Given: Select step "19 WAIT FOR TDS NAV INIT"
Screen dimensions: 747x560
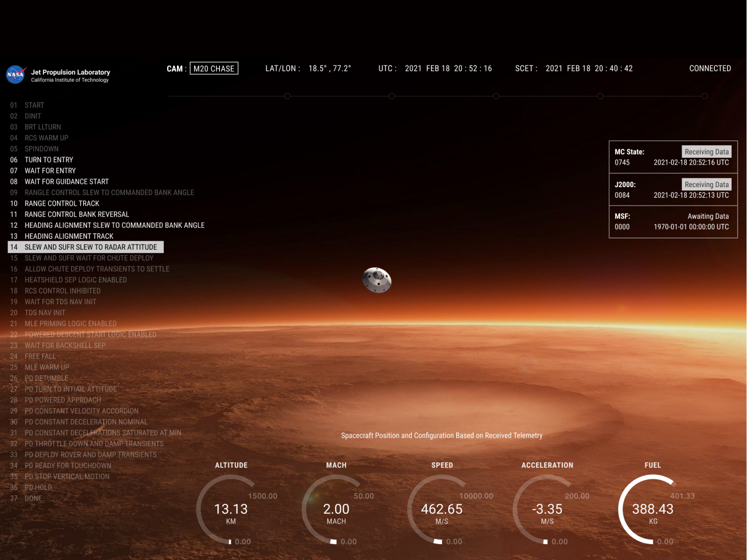Looking at the screenshot, I should 53,302.
